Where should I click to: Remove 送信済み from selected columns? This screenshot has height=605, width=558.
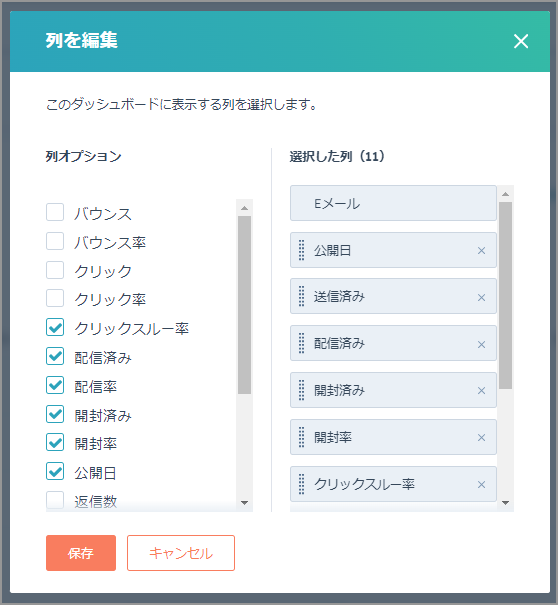[x=481, y=297]
